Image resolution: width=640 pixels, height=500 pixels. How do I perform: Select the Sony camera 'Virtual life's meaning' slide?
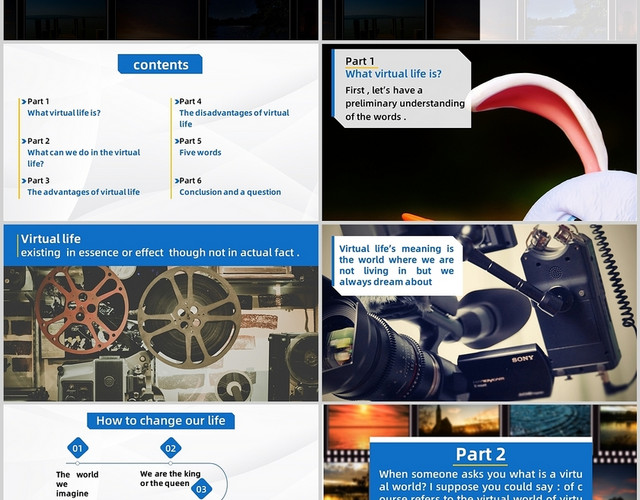pos(479,313)
